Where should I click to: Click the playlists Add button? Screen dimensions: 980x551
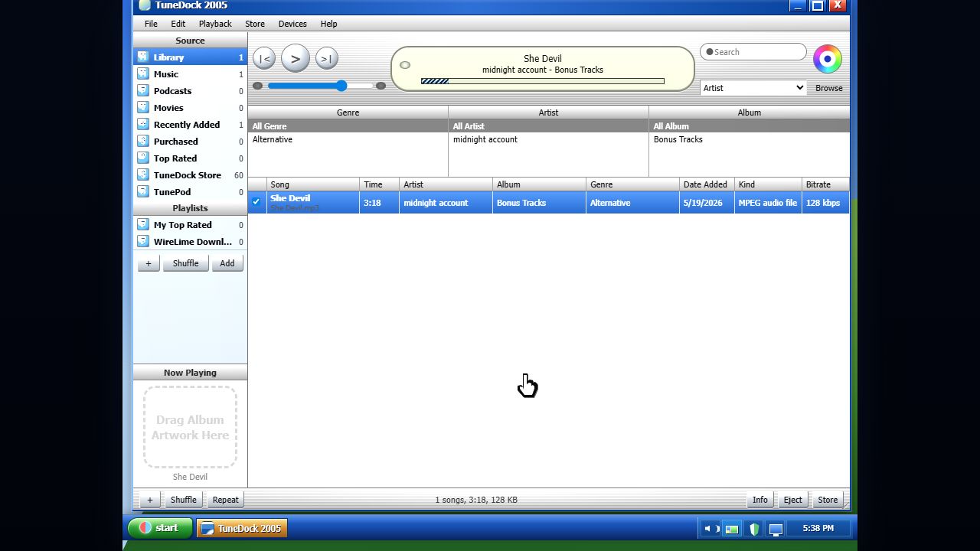point(227,263)
